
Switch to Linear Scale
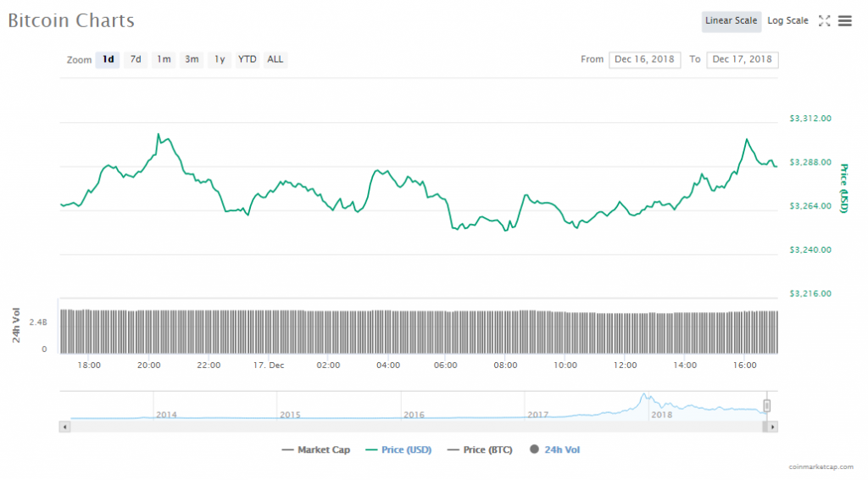click(x=731, y=21)
